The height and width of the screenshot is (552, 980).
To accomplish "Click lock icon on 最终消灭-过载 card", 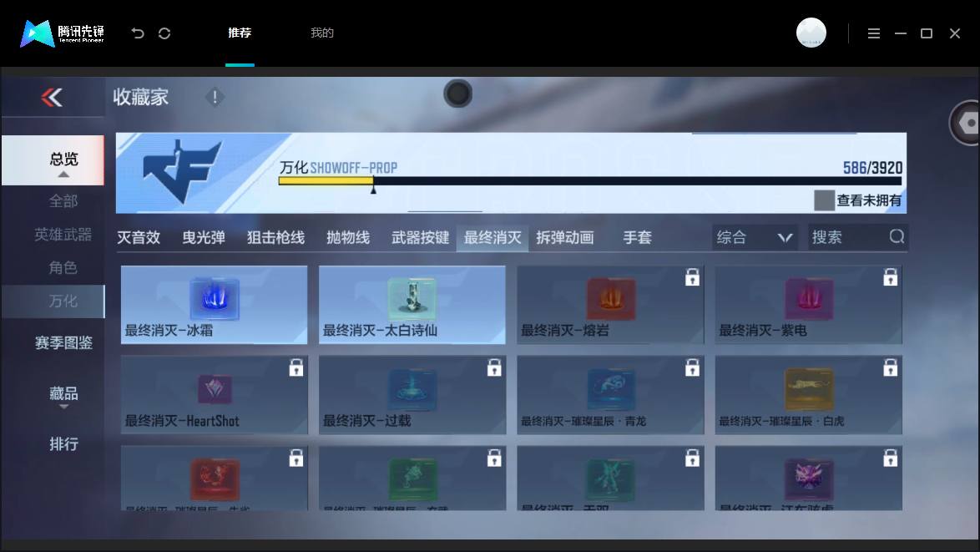I will point(494,367).
